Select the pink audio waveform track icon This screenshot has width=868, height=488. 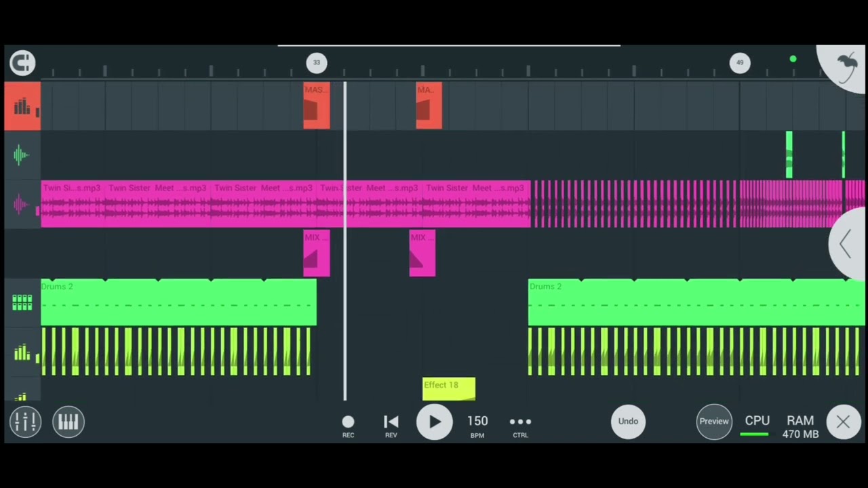click(x=22, y=204)
